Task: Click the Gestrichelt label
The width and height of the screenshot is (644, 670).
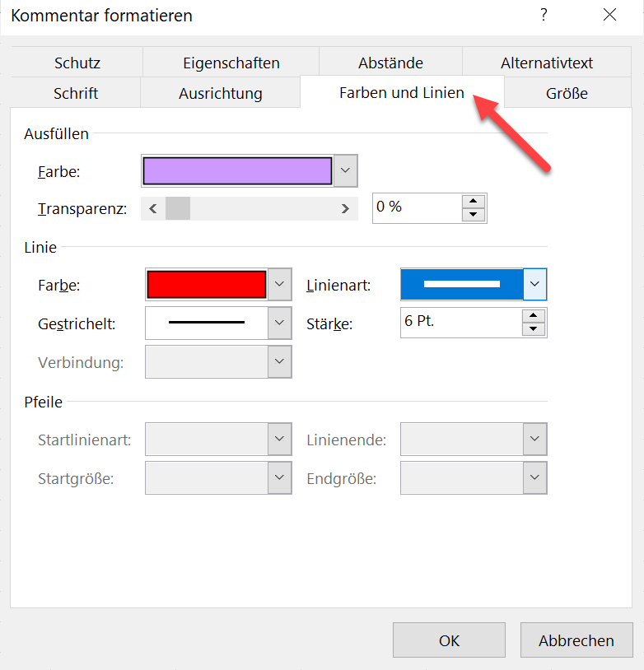Action: [x=77, y=324]
